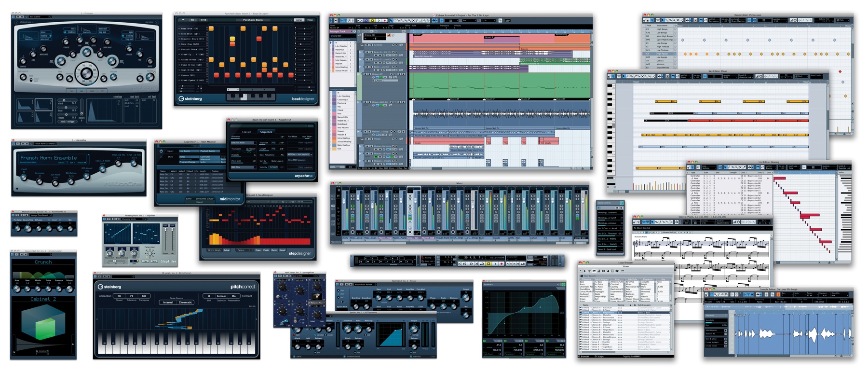Viewport: 868px width, 372px height.
Task: Toggle Playback Events input in MIDI Monitor
Action: click(x=210, y=151)
